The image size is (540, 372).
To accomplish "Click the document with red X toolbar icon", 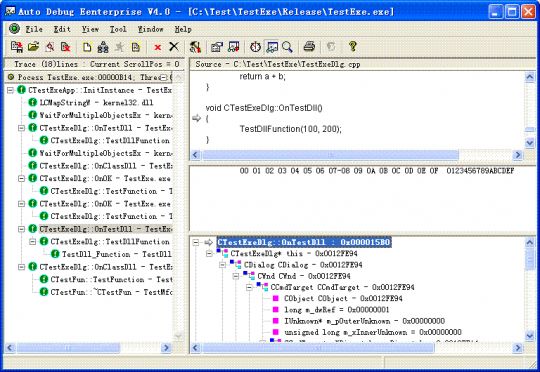I will (x=65, y=46).
